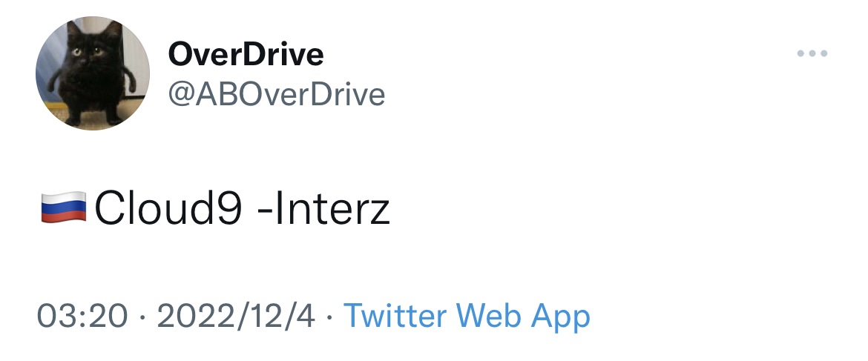This screenshot has height=361, width=868.
Task: Click the -Interz text in the tweet
Action: coord(323,210)
